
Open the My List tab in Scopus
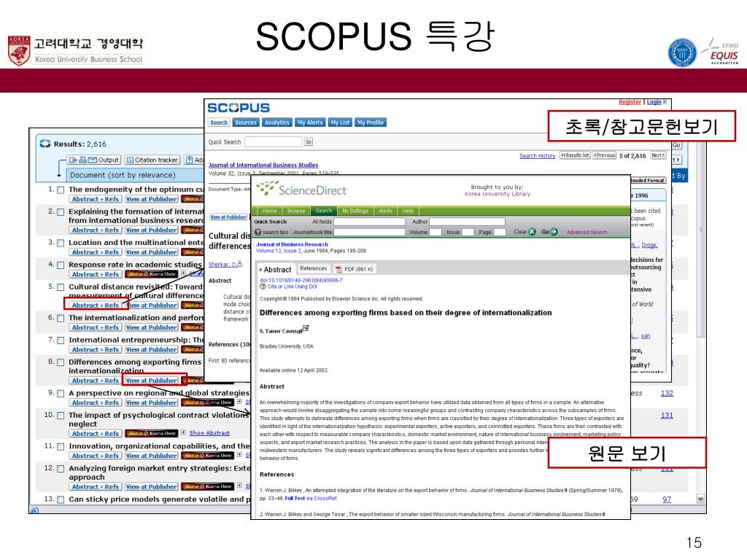pos(340,122)
